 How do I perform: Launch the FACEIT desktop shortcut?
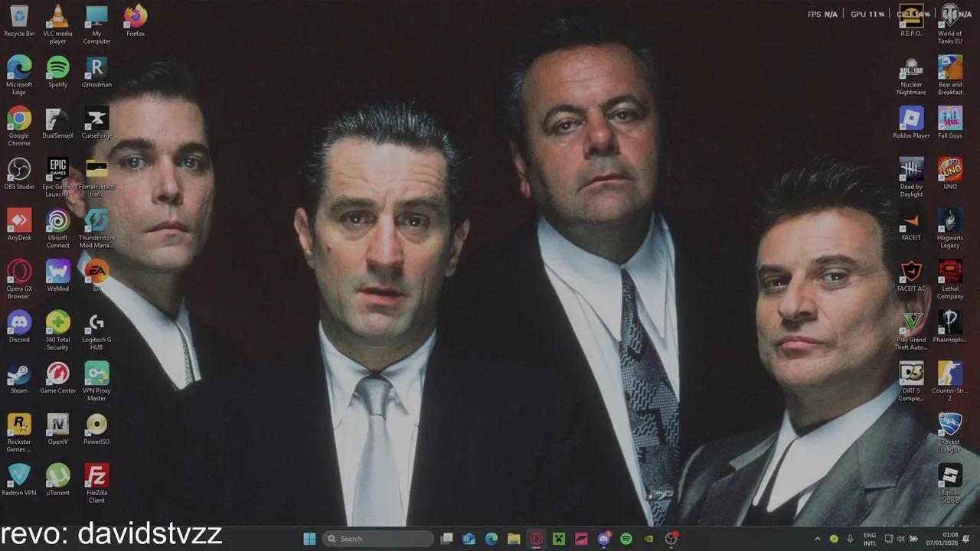click(911, 225)
